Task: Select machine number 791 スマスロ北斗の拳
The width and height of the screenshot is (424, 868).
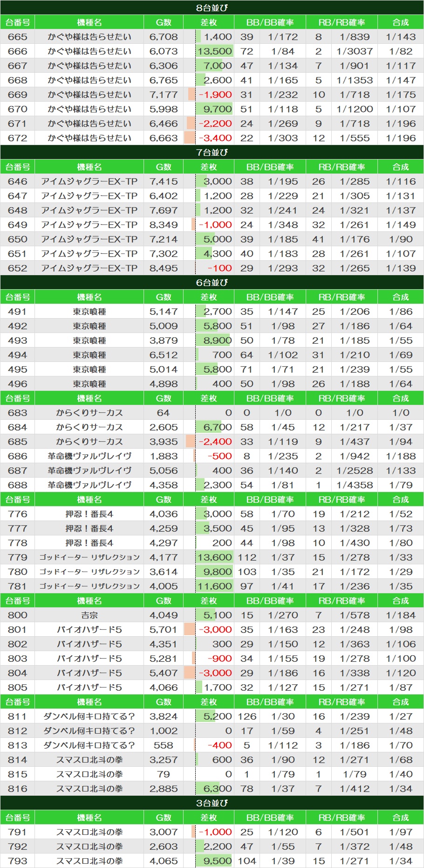Action: 18,832
